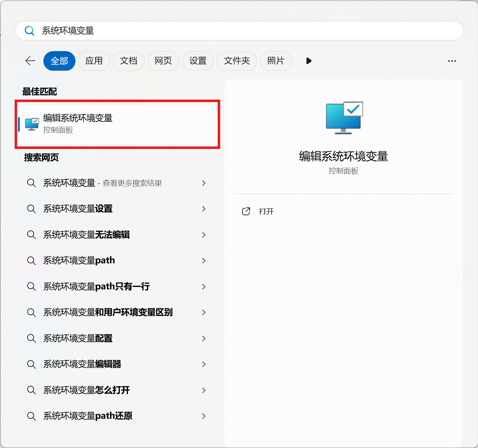
Task: Click the open external icon beside 打开
Action: (246, 211)
